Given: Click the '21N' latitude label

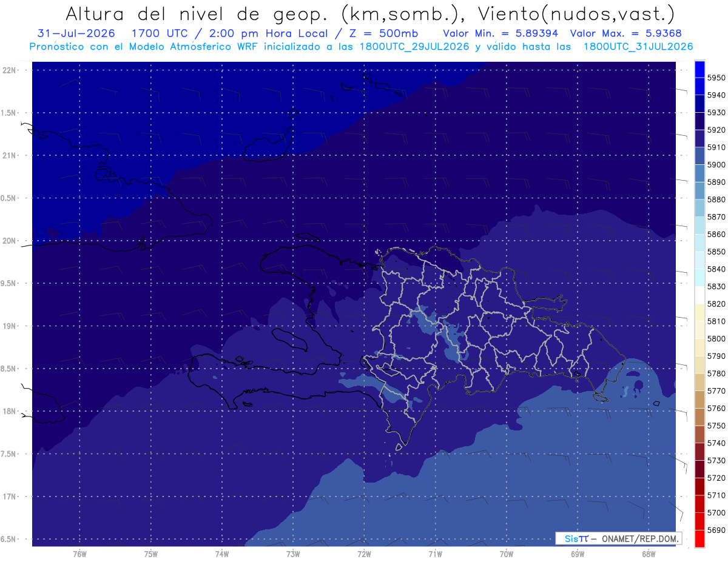Looking at the screenshot, I should [10, 155].
